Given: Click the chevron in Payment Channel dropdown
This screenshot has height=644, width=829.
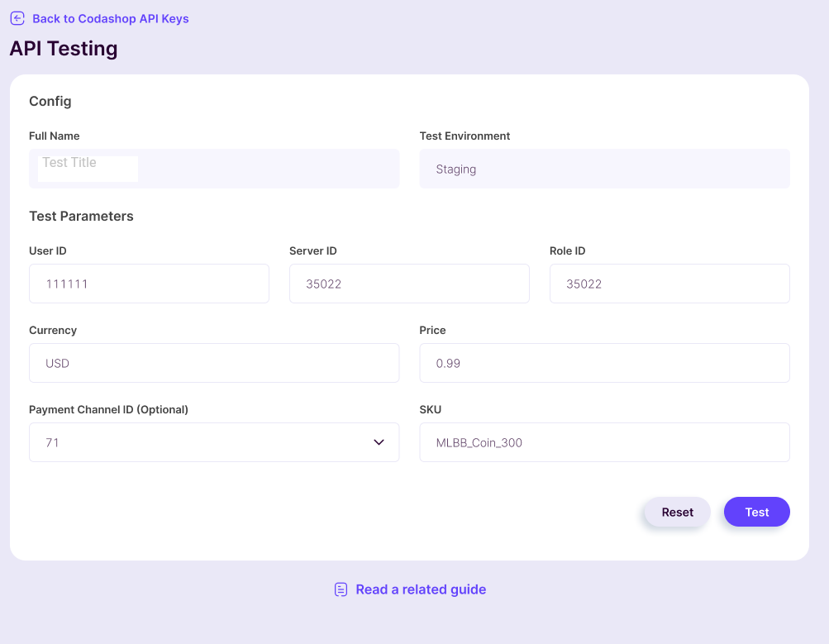Looking at the screenshot, I should tap(379, 442).
